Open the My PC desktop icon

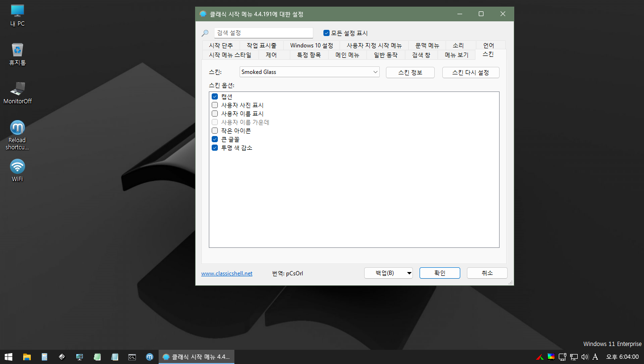pos(18,15)
